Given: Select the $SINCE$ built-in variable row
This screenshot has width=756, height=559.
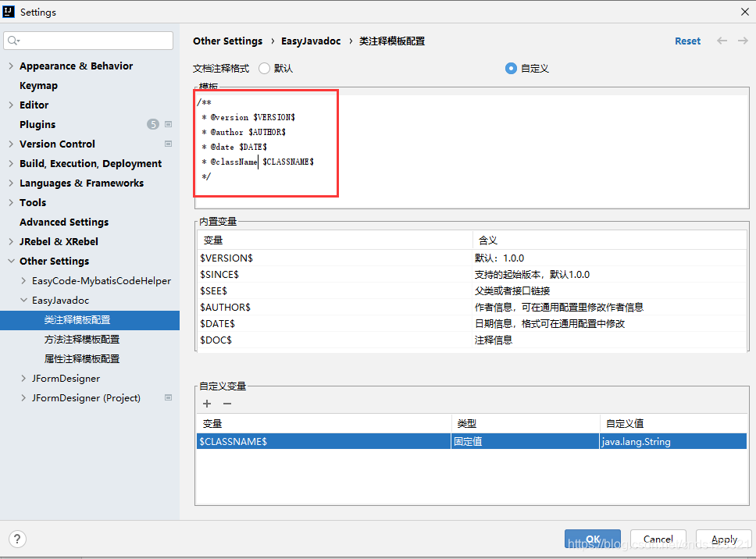Looking at the screenshot, I should pyautogui.click(x=472, y=274).
